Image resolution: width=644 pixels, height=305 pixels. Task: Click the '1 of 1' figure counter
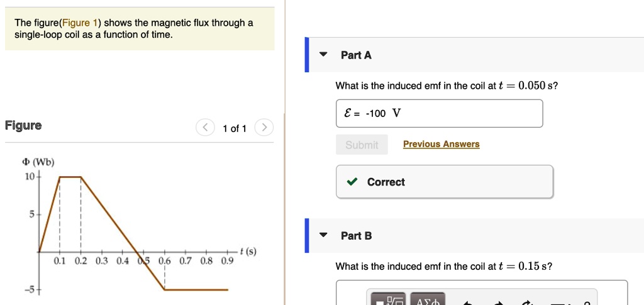[235, 128]
